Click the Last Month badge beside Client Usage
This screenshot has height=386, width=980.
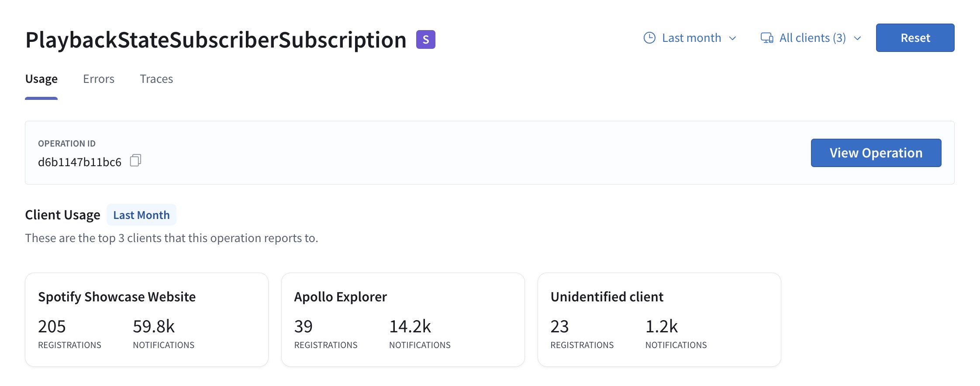(141, 215)
